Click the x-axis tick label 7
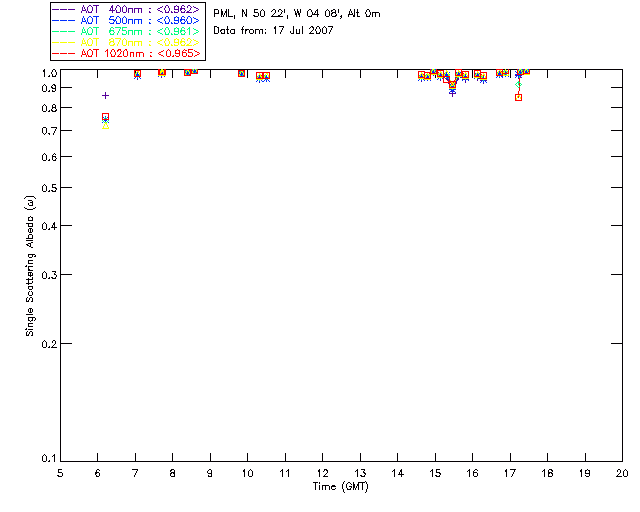 (x=135, y=473)
